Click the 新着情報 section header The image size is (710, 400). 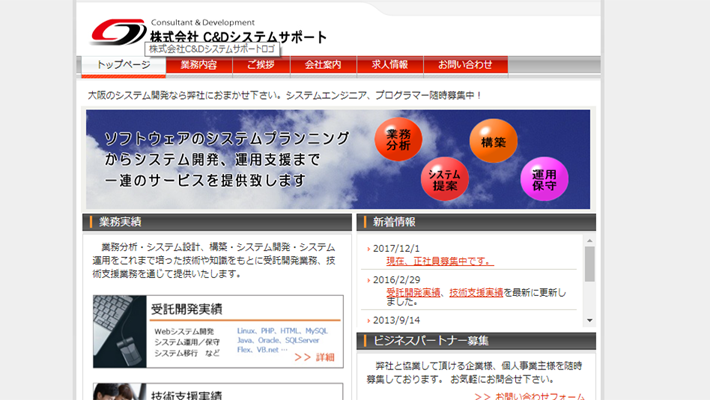tap(476, 222)
